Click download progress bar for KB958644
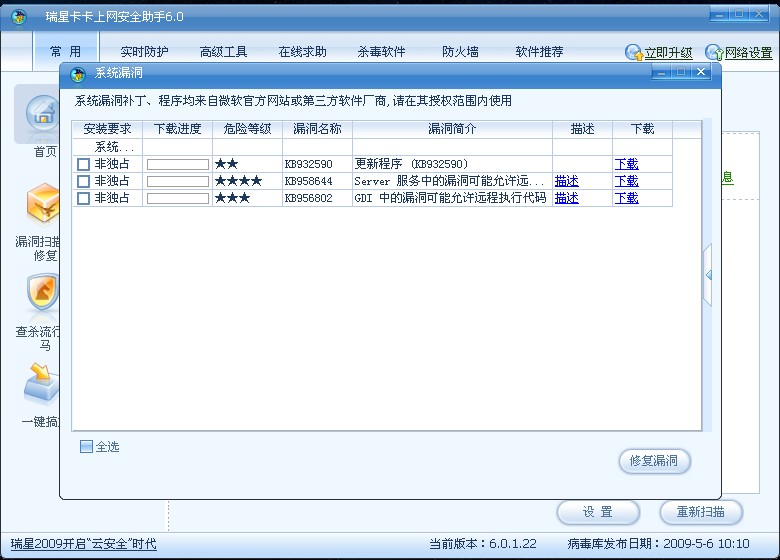 click(178, 181)
